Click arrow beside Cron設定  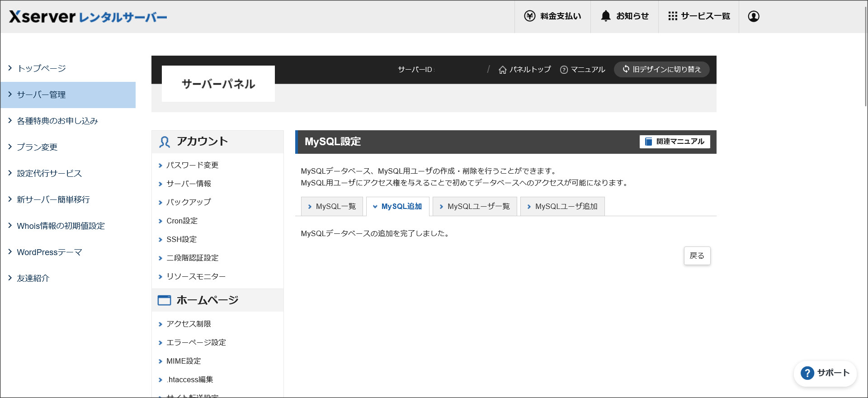click(160, 221)
